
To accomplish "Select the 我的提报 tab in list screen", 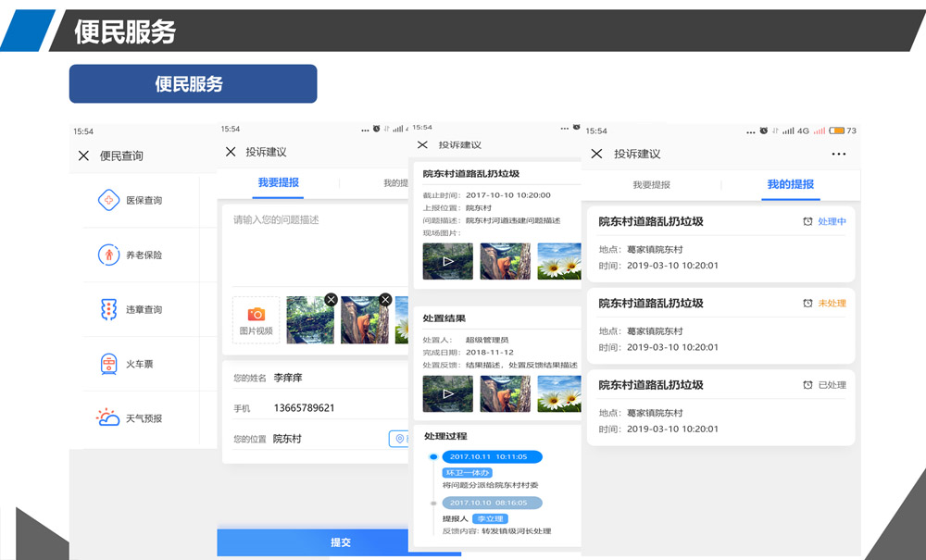I will coord(790,184).
